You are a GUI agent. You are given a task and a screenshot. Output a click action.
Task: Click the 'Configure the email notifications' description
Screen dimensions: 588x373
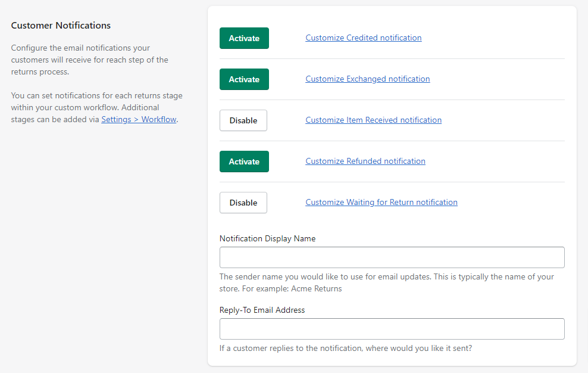point(89,60)
